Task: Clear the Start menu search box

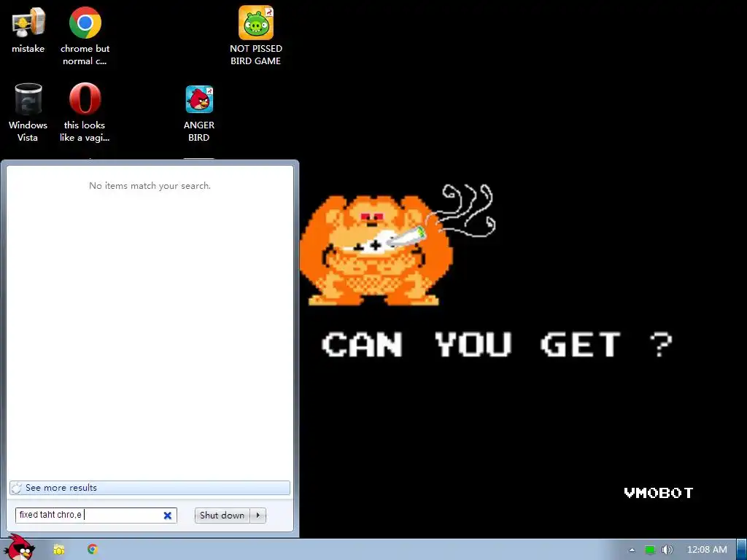Action: tap(168, 516)
